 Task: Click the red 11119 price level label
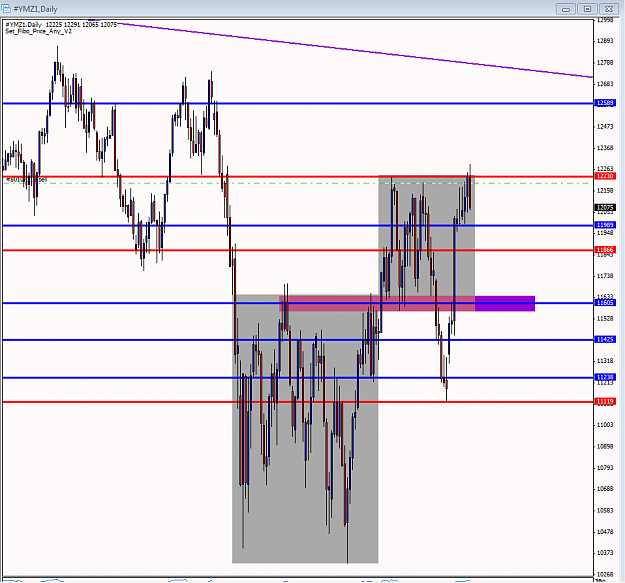pos(605,402)
